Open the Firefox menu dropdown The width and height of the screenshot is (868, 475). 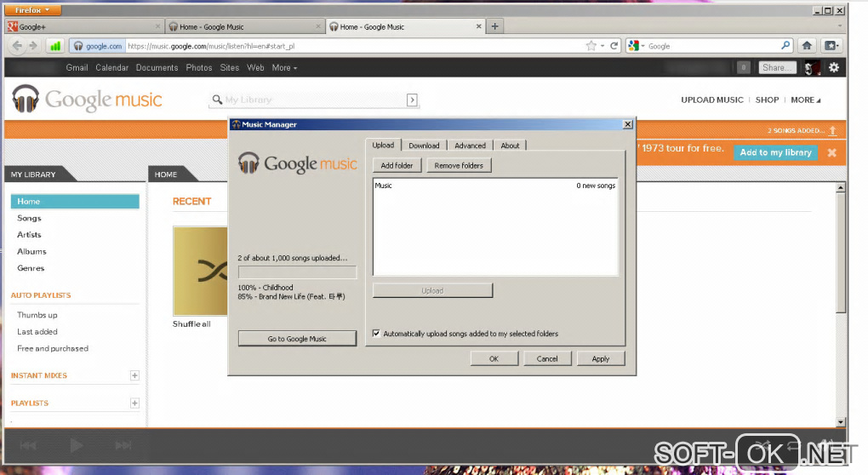point(32,10)
